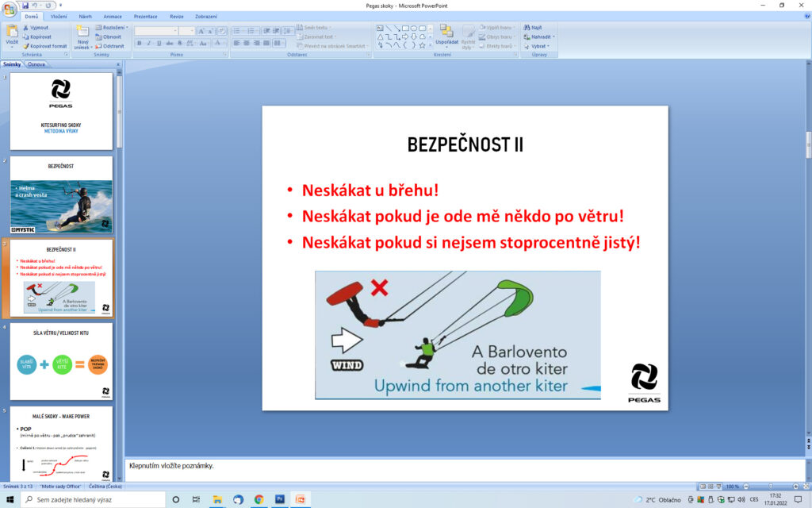Open the Schránka clipboard pane launcher
Viewport: 812px width, 508px height.
[x=66, y=55]
